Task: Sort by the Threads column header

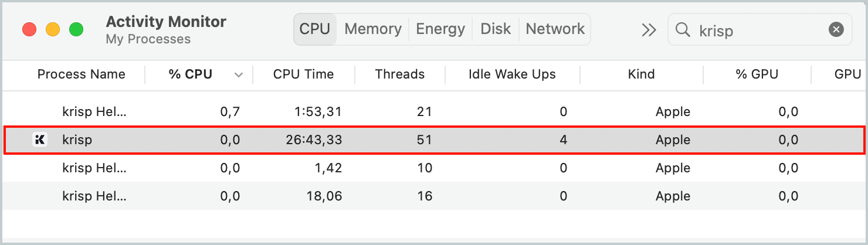Action: (400, 74)
